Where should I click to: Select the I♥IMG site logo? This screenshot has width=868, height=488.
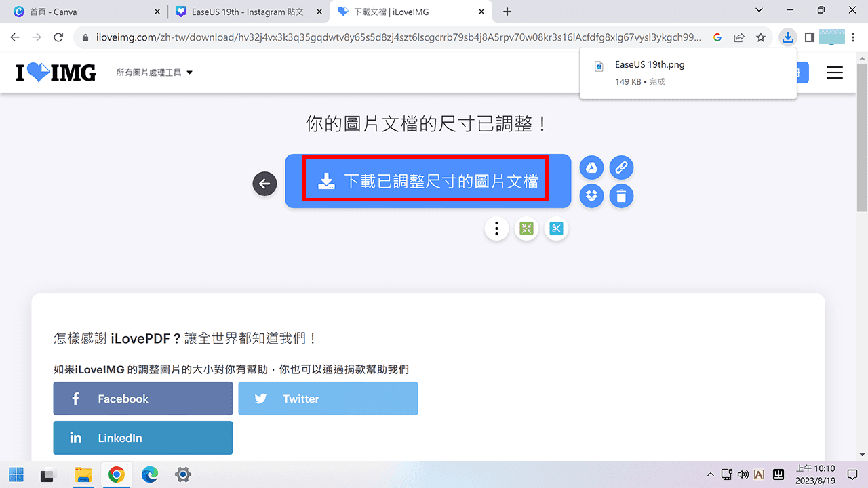(x=56, y=73)
